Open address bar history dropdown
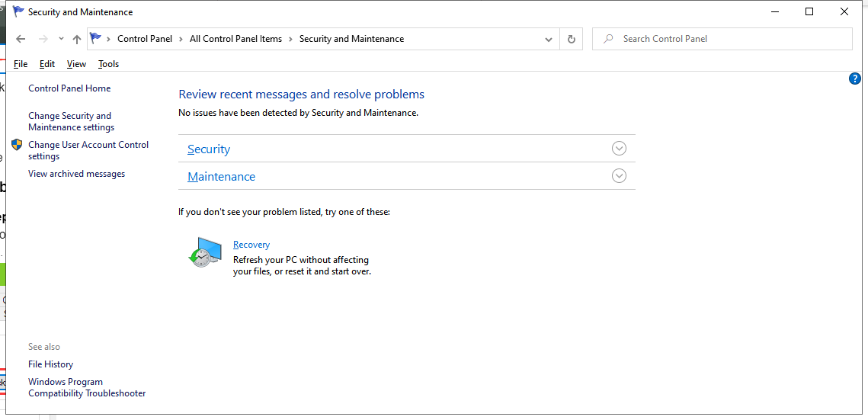This screenshot has width=868, height=420. point(548,40)
